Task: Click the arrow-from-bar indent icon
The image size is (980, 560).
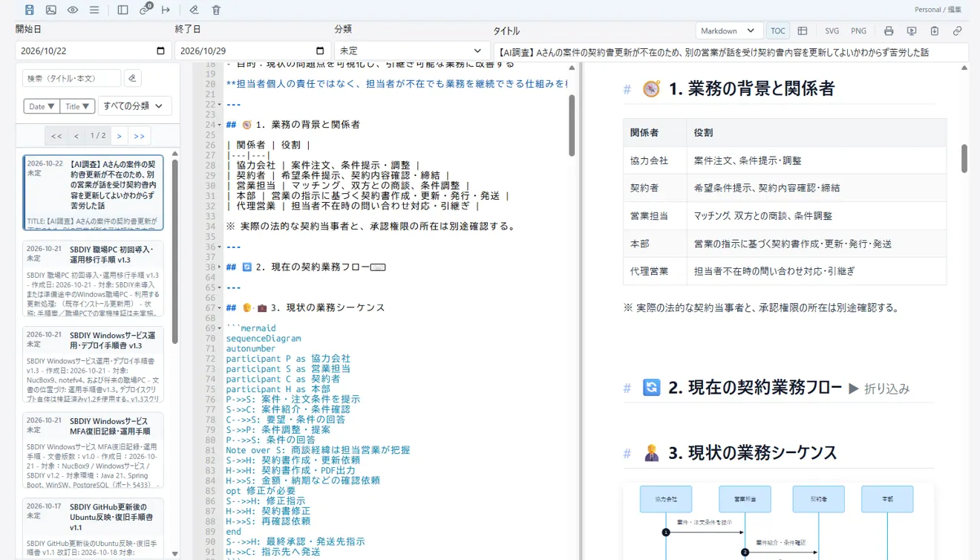Action: tap(166, 10)
